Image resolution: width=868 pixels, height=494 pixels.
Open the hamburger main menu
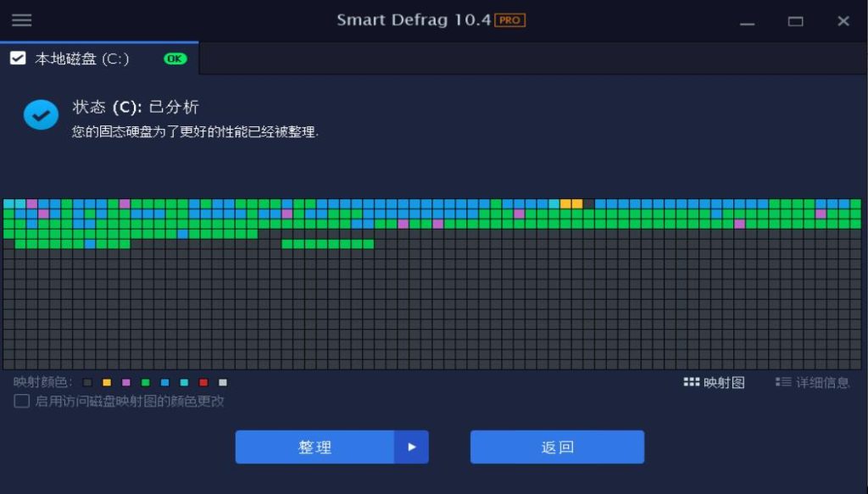[21, 20]
